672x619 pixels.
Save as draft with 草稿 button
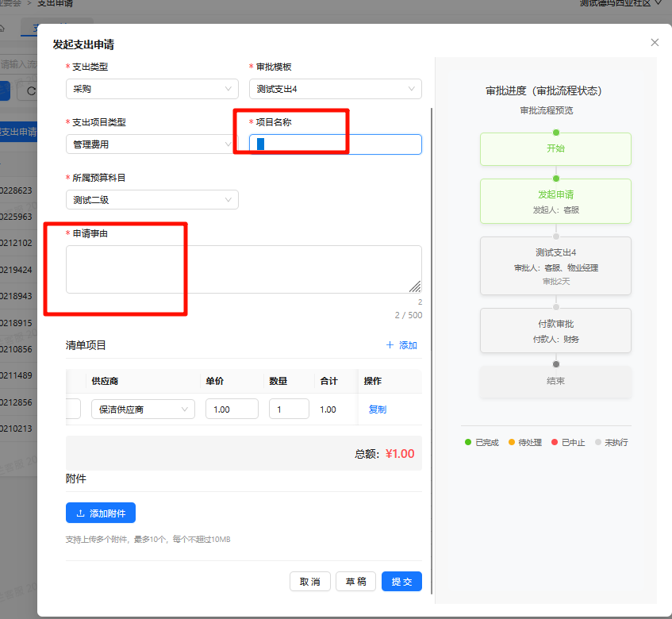click(x=355, y=582)
